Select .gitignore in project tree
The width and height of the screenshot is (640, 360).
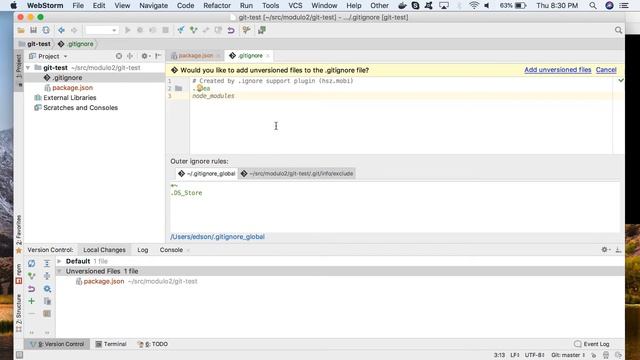95,78
